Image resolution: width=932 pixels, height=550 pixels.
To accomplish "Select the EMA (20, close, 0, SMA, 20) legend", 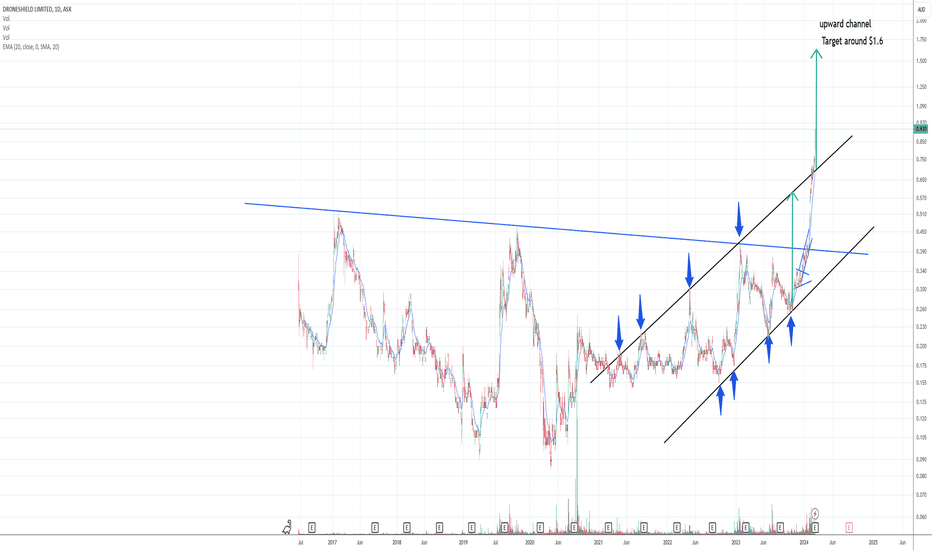I will (31, 46).
